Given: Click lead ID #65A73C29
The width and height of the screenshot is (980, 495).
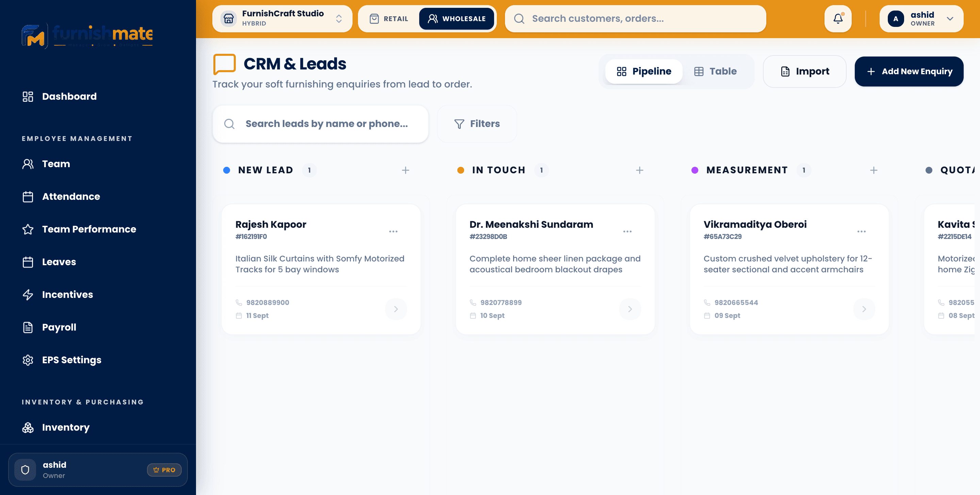Looking at the screenshot, I should pyautogui.click(x=722, y=237).
